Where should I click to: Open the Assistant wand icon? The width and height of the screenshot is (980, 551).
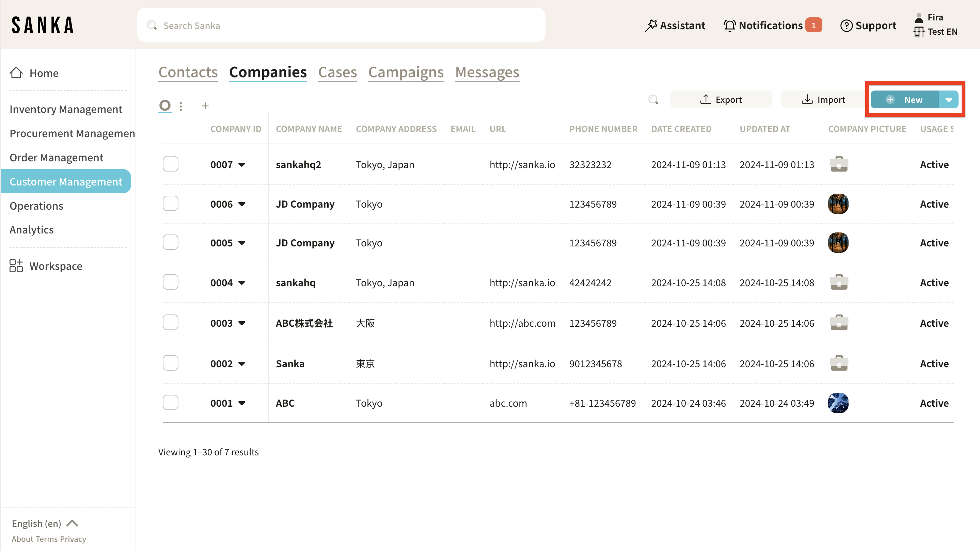coord(651,26)
